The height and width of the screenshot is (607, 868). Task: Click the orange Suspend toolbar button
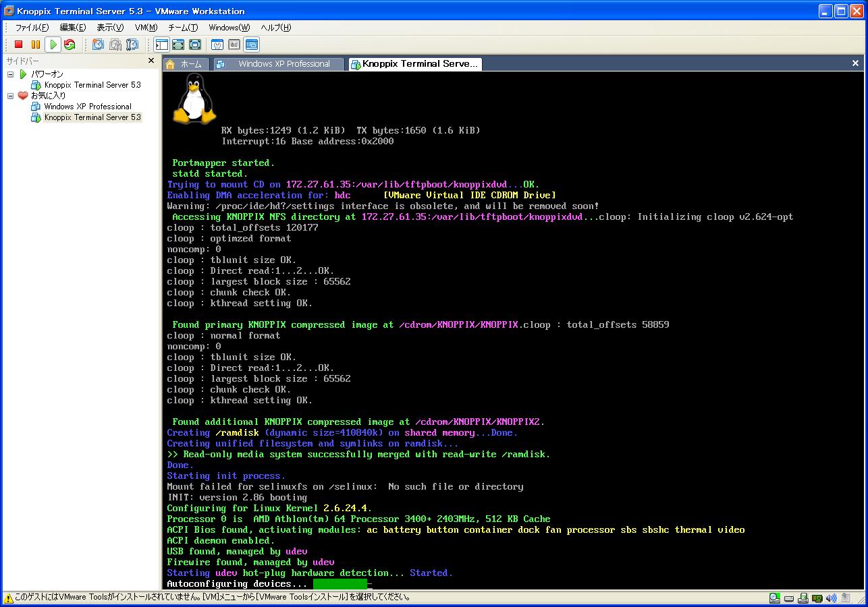click(36, 45)
